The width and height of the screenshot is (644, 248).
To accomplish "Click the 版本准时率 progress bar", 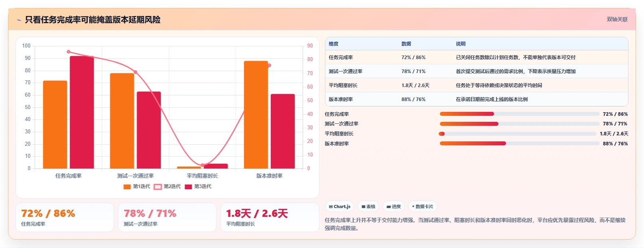I will pyautogui.click(x=520, y=143).
